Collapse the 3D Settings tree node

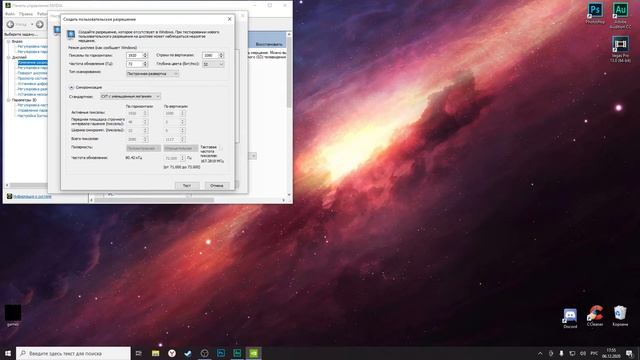[9, 100]
